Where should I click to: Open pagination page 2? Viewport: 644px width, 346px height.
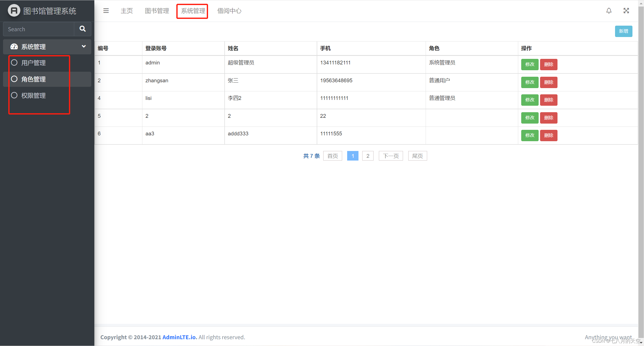[368, 156]
